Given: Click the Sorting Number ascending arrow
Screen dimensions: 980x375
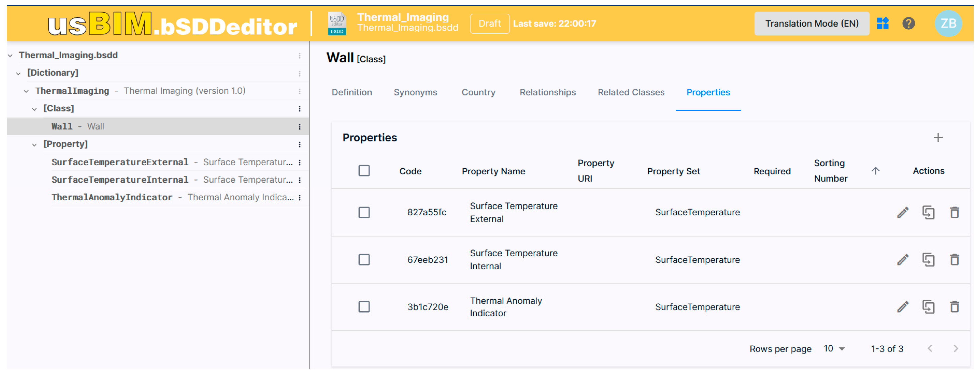Looking at the screenshot, I should 875,171.
